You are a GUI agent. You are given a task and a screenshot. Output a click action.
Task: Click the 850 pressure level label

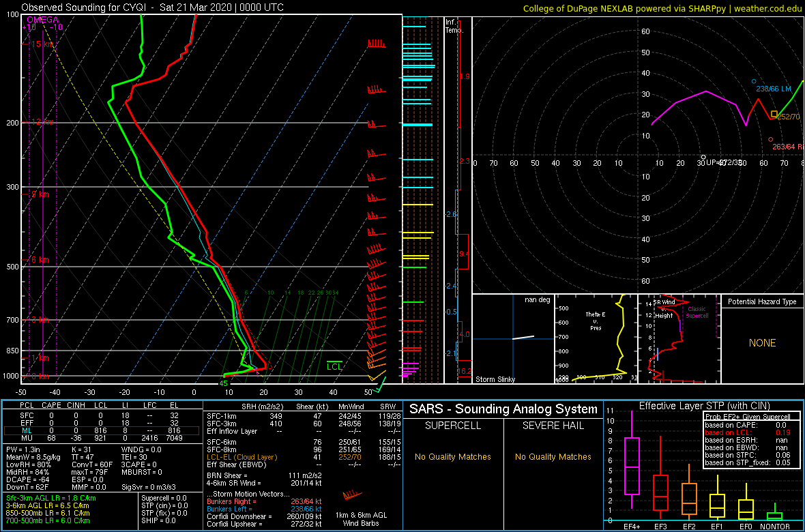[11, 351]
